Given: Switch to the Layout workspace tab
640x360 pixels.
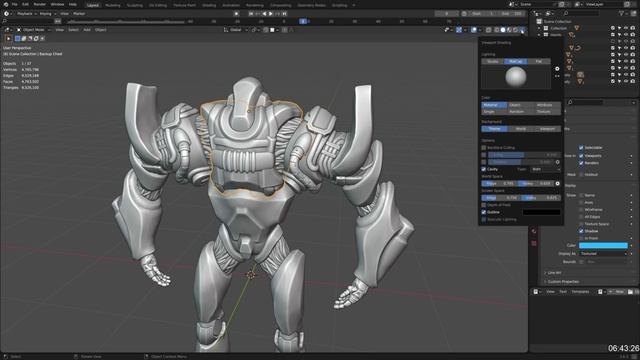Looking at the screenshot, I should (93, 5).
